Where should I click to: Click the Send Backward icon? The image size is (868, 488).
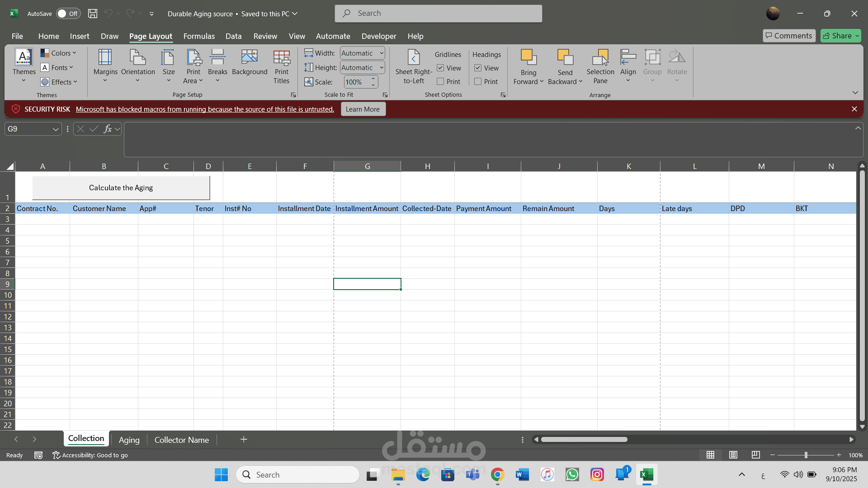pyautogui.click(x=565, y=57)
